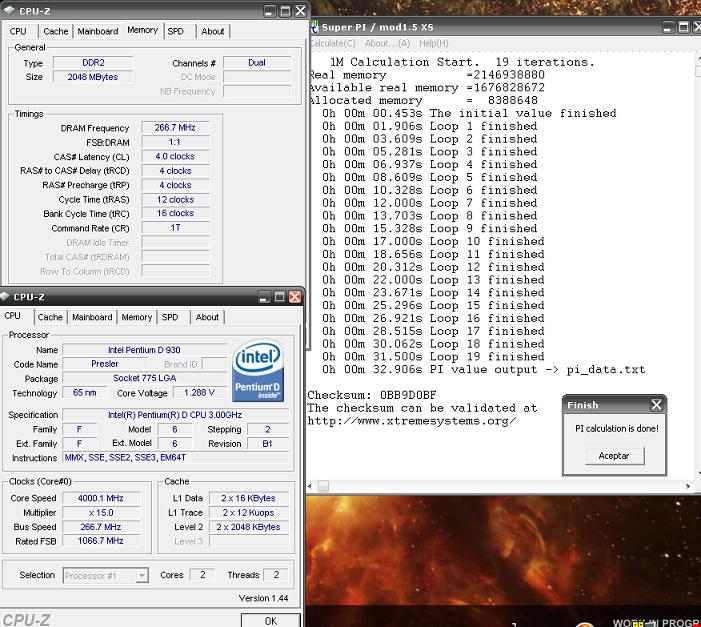701x627 pixels.
Task: Open Memory tab in lower CPU-Z window
Action: [x=137, y=317]
